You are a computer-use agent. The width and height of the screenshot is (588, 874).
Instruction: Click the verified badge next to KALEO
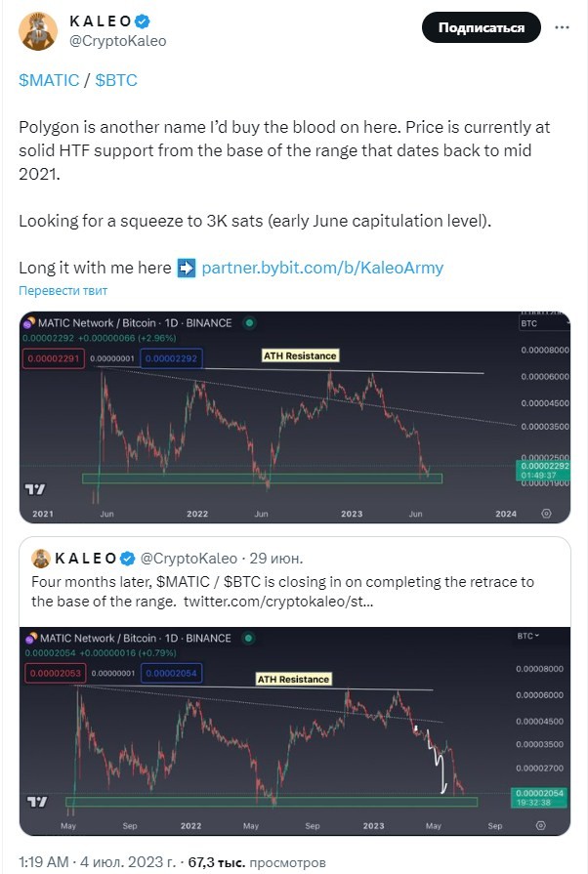pos(144,21)
